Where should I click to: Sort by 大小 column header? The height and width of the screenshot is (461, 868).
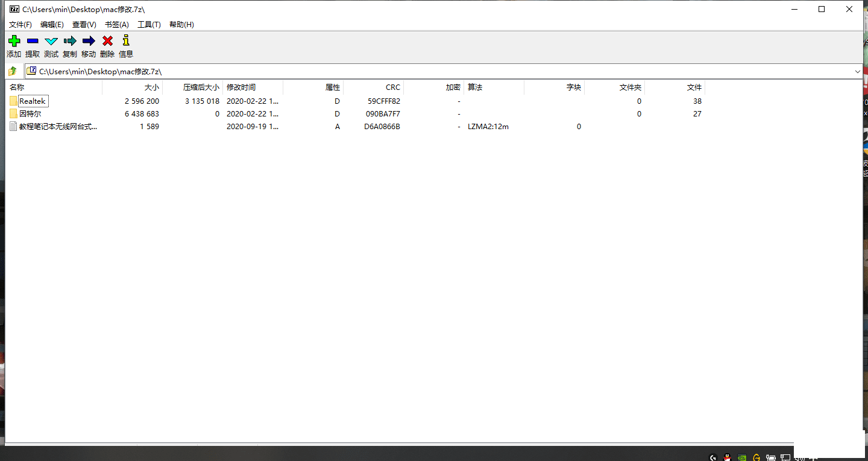(x=133, y=87)
